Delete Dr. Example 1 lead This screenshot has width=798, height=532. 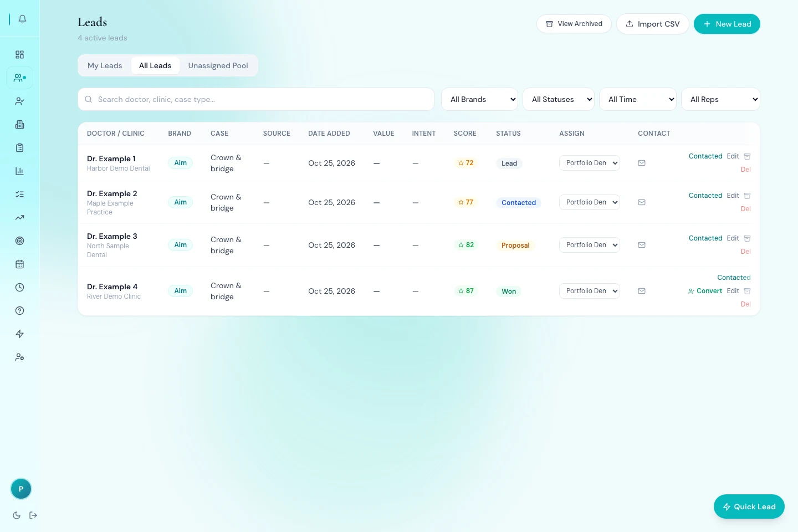tap(746, 170)
